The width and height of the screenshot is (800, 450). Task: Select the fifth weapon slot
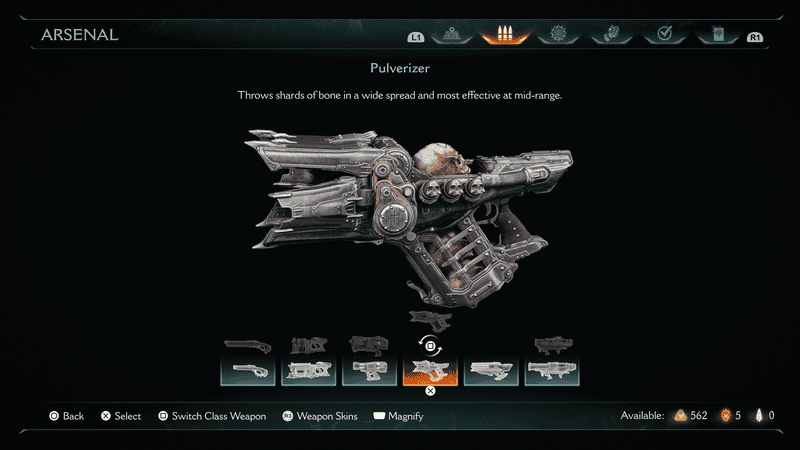click(x=491, y=371)
